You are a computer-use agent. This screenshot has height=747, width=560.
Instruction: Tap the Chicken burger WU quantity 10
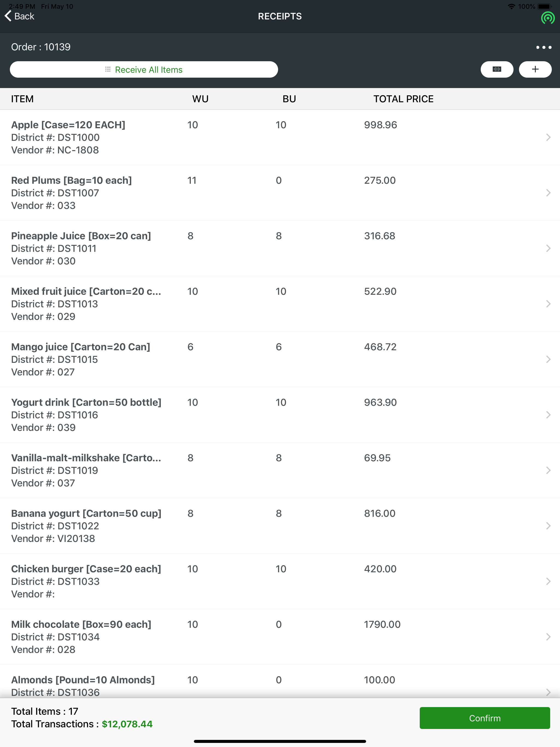pos(192,569)
